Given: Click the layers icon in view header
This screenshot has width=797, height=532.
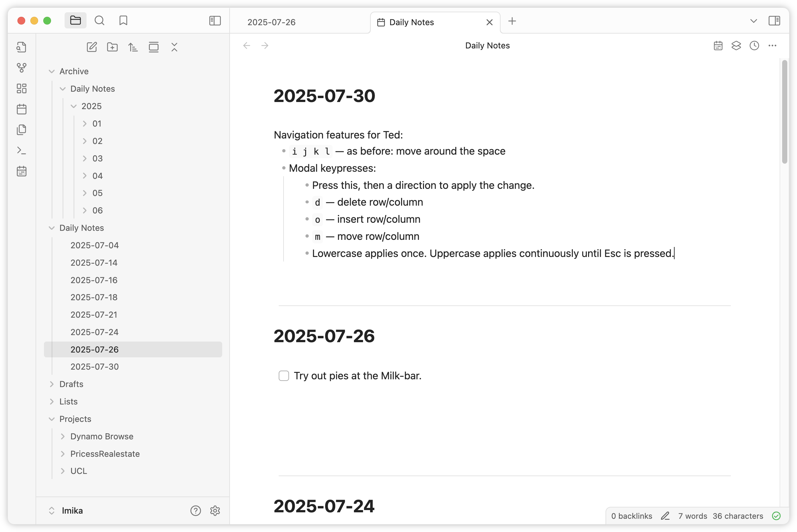Looking at the screenshot, I should click(736, 46).
